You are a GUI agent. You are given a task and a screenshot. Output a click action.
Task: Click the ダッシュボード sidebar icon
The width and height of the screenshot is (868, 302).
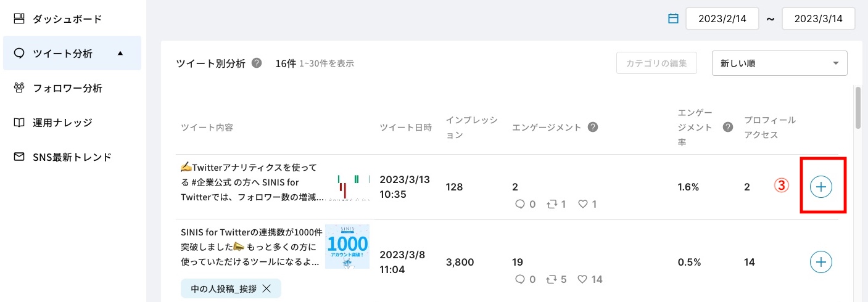pos(19,19)
